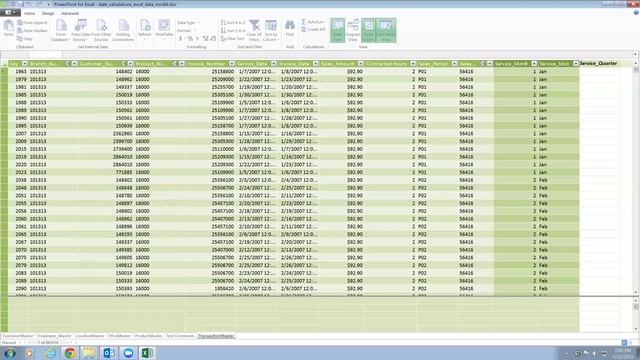Toggle Data View
Viewport: 640px width, 360px height.
pos(338,30)
